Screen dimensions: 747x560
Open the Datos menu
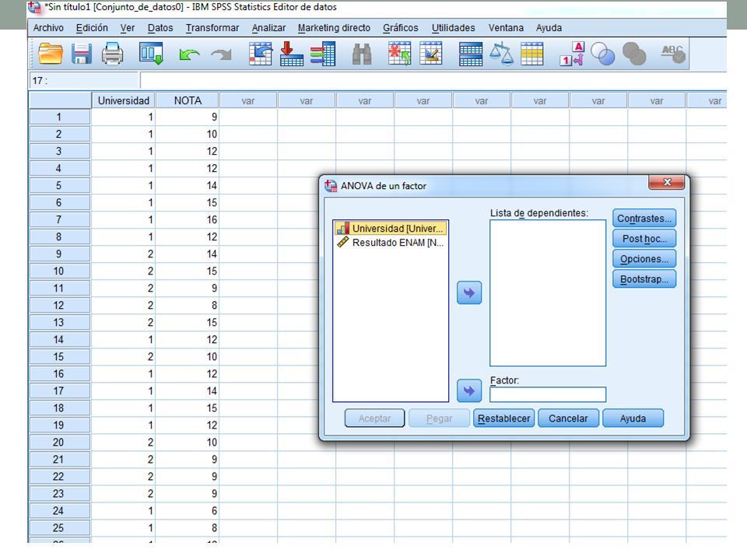(160, 28)
